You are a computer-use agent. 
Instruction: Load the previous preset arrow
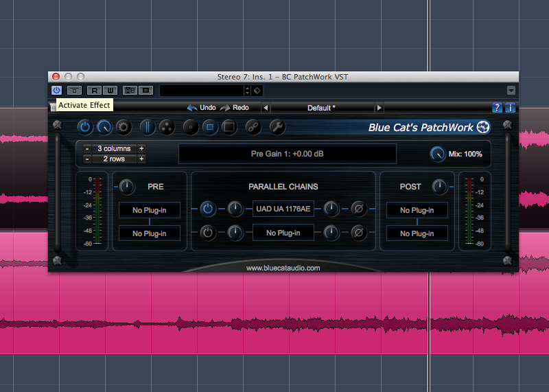click(x=266, y=108)
